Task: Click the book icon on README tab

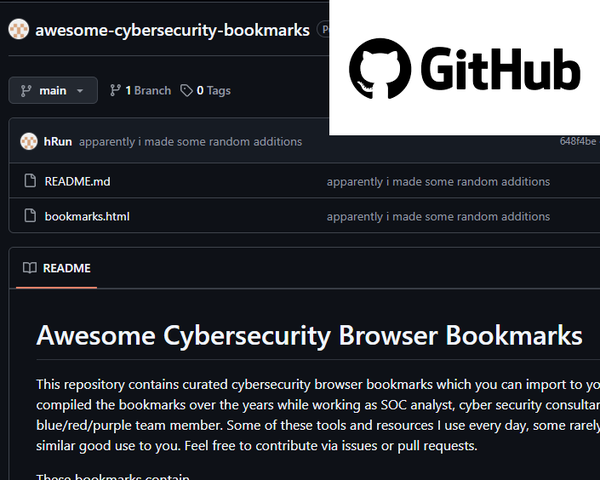Action: [30, 268]
